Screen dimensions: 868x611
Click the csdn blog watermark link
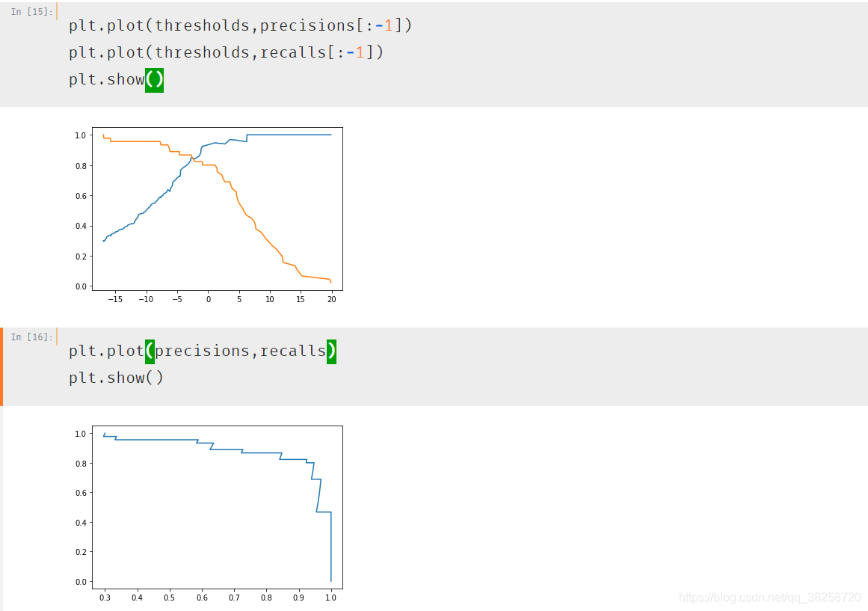click(x=769, y=597)
